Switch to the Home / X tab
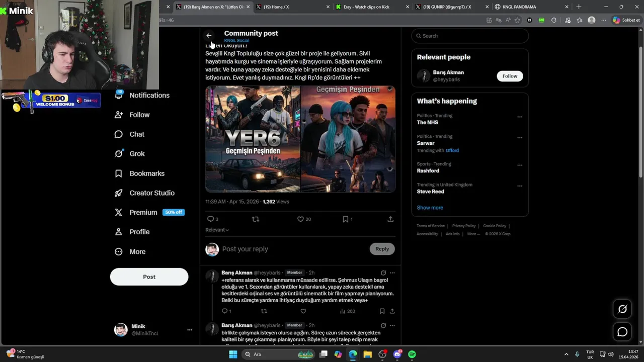Viewport: 644px width, 362px height. (292, 7)
